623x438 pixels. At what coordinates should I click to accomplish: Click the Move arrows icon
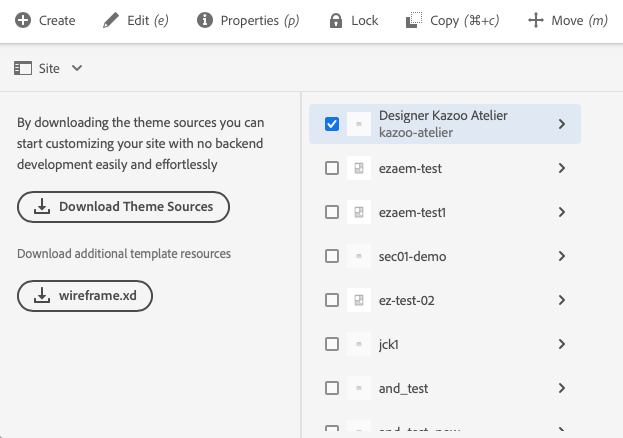coord(536,20)
